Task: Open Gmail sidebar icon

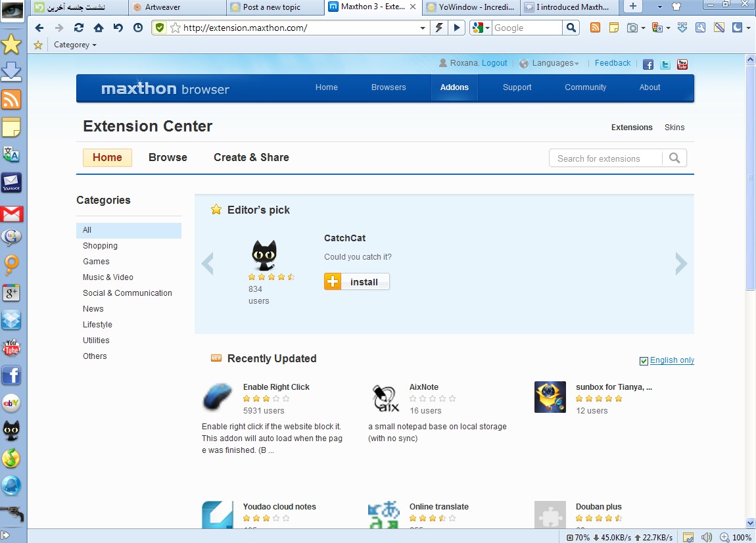Action: click(11, 213)
